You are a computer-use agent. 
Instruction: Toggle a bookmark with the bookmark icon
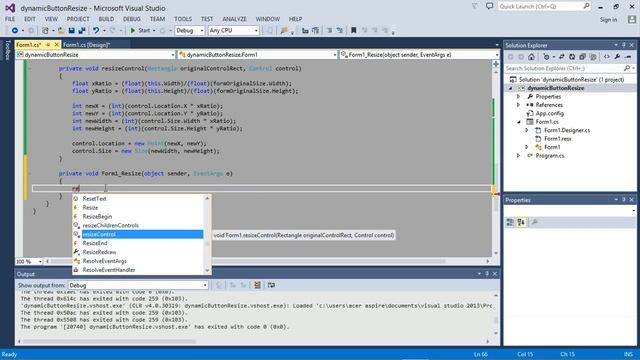[x=354, y=30]
